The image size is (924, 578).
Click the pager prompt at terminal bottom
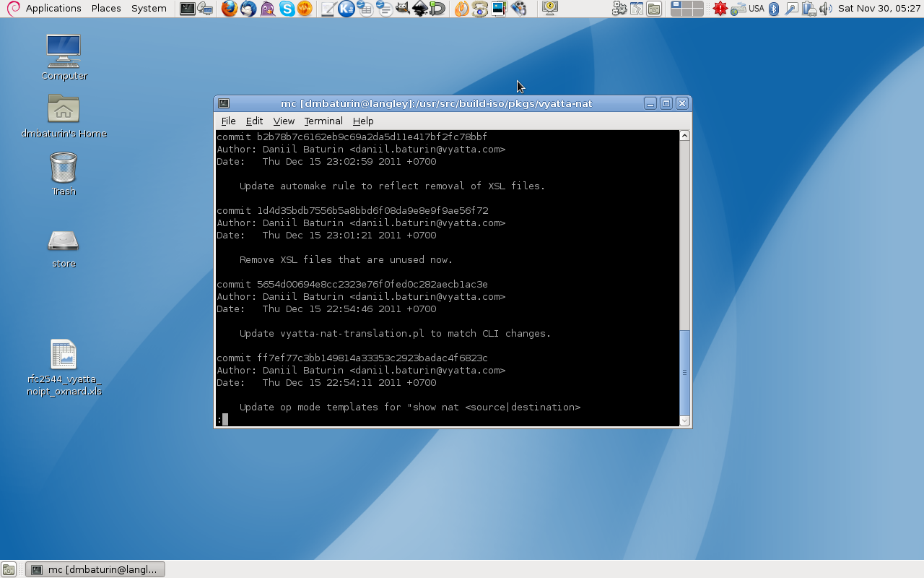coord(222,419)
